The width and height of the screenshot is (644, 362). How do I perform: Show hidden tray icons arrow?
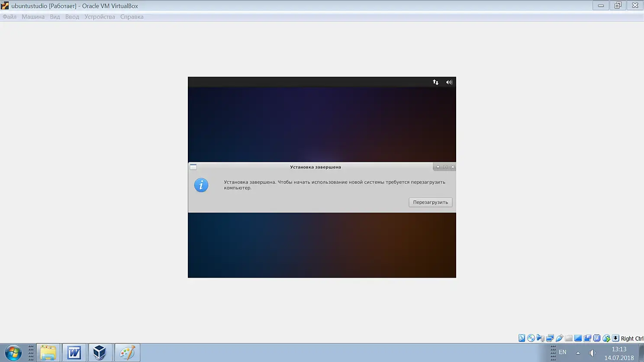578,353
